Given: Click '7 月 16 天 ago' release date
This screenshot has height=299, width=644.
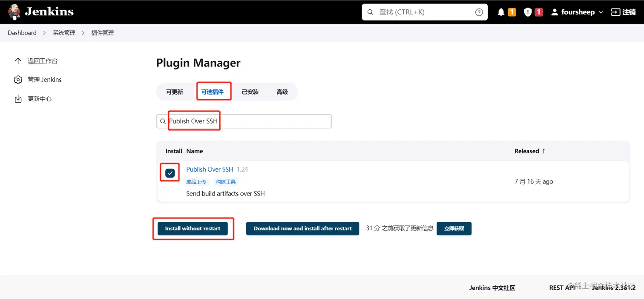Looking at the screenshot, I should [x=534, y=181].
